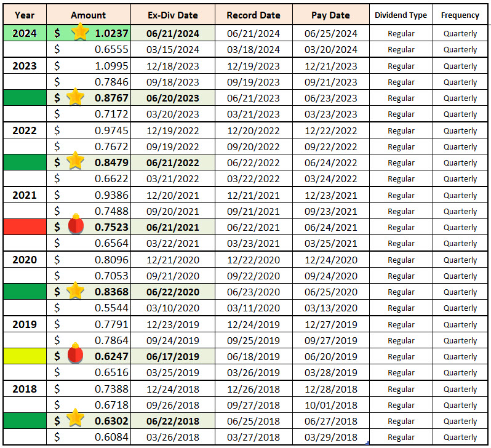This screenshot has height=448, width=491.
Task: Click the red-filled Year cell in the 06/21/2021 row
Action: pyautogui.click(x=25, y=227)
